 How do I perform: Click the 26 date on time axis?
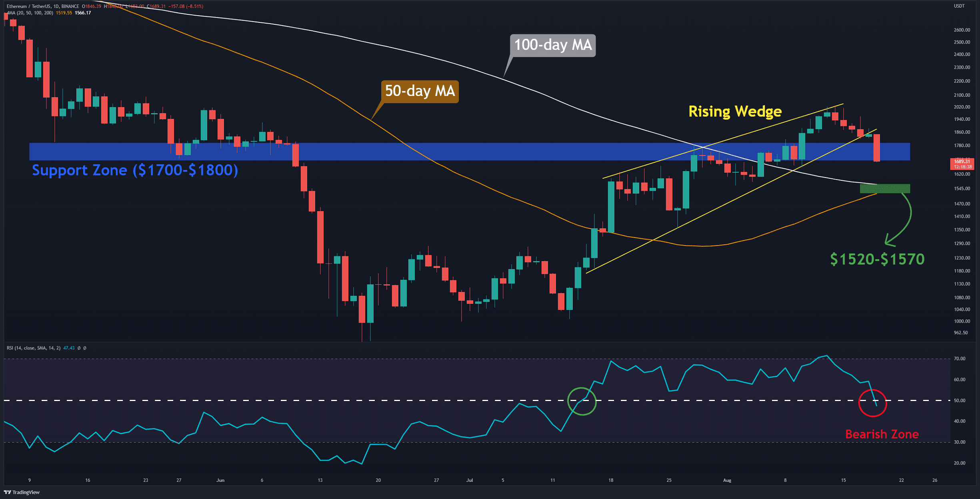click(x=934, y=480)
